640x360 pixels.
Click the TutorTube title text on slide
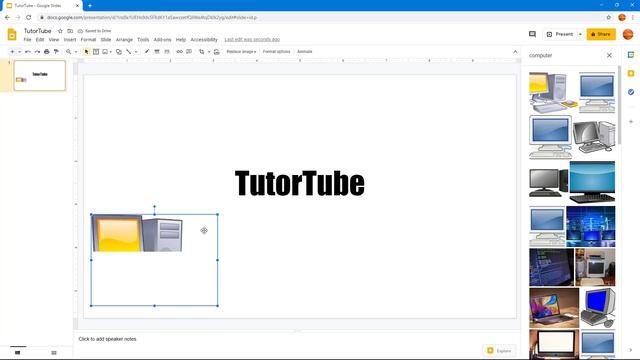300,183
